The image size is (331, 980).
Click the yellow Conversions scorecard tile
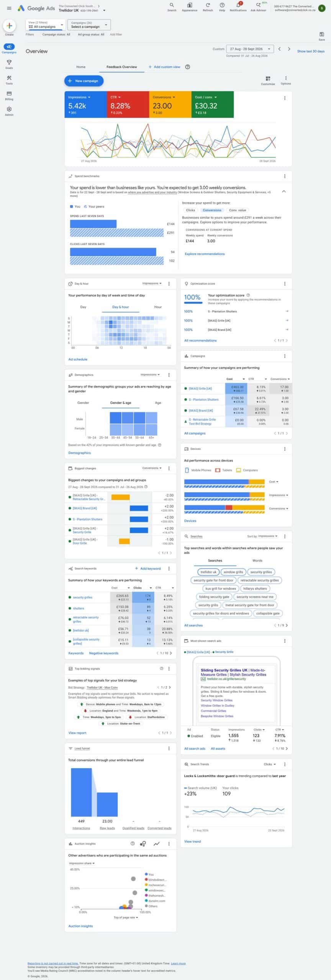pos(170,105)
